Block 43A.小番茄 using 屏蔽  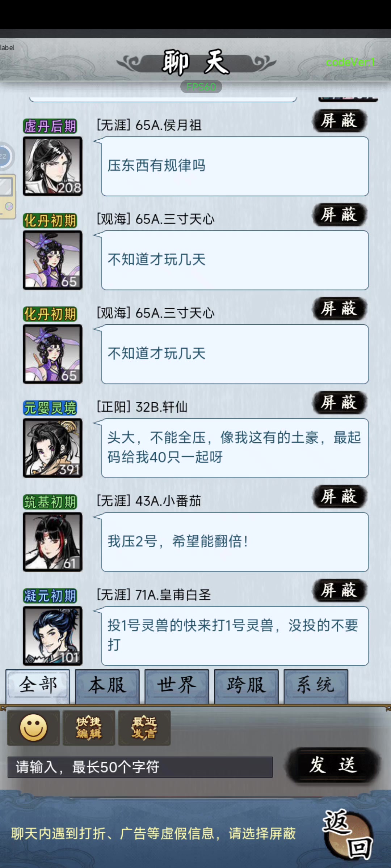[340, 497]
